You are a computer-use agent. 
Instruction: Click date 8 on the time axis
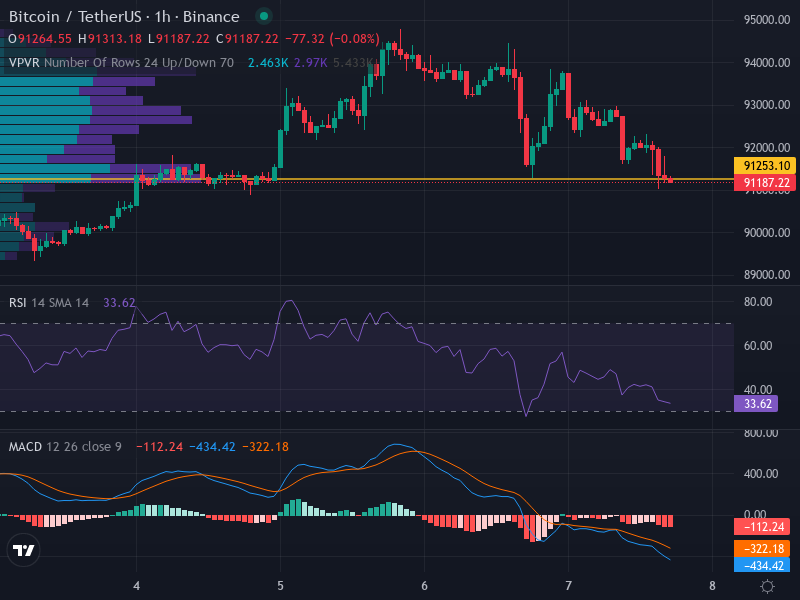(712, 585)
